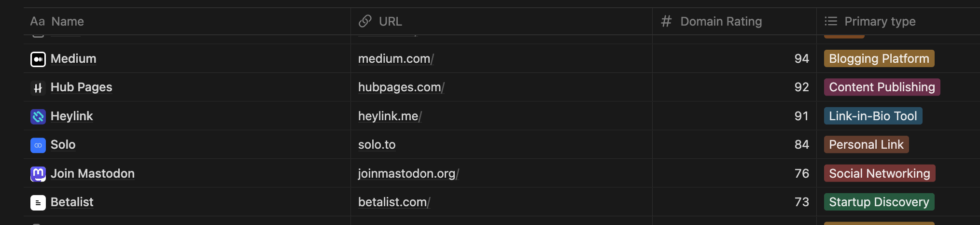Screen dimensions: 980x225
Task: Open the Name column header menu
Action: [x=68, y=21]
